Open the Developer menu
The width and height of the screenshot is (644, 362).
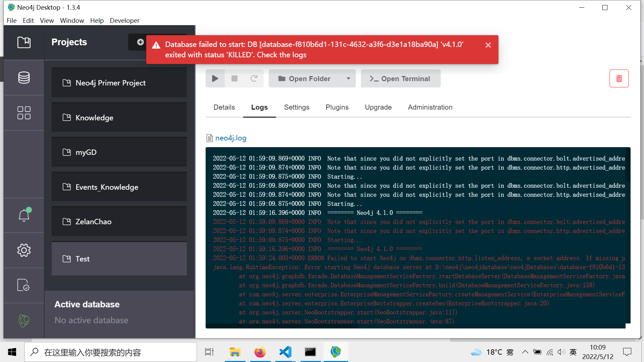[x=124, y=20]
